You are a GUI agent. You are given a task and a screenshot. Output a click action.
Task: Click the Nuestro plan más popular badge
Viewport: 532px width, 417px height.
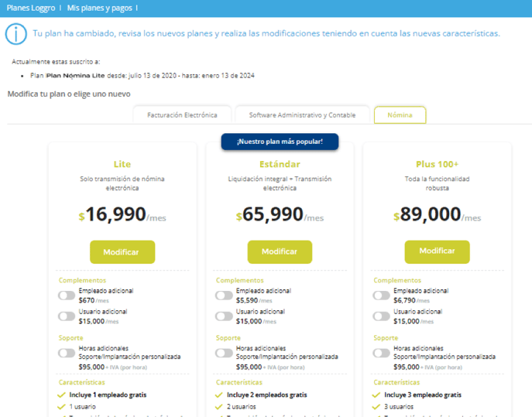280,142
